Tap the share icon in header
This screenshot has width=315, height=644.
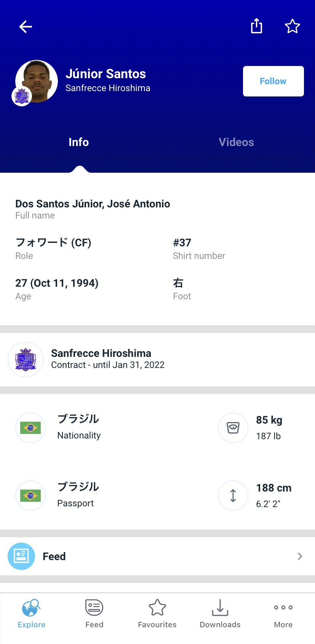256,26
